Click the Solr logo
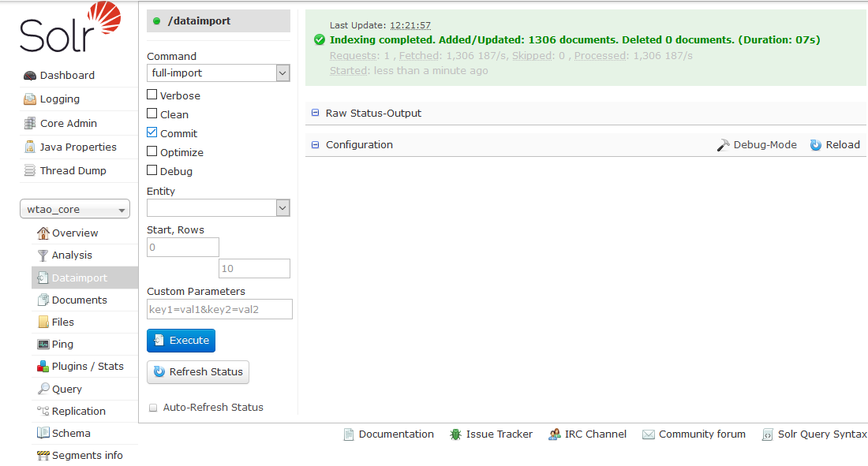 pyautogui.click(x=70, y=27)
